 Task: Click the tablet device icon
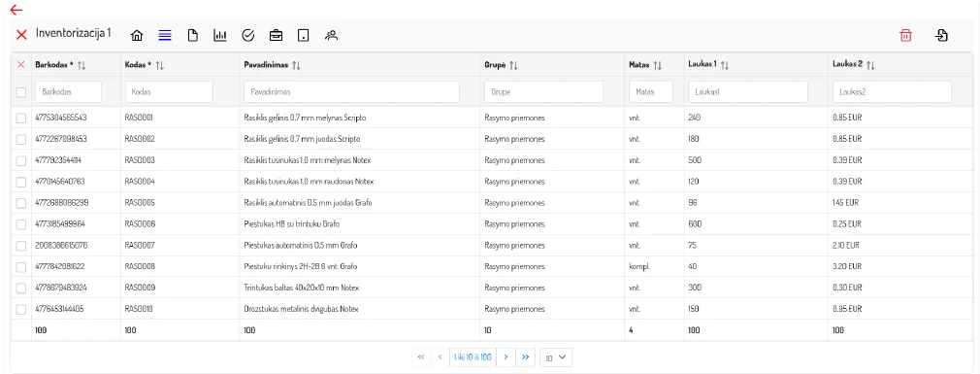tap(303, 36)
